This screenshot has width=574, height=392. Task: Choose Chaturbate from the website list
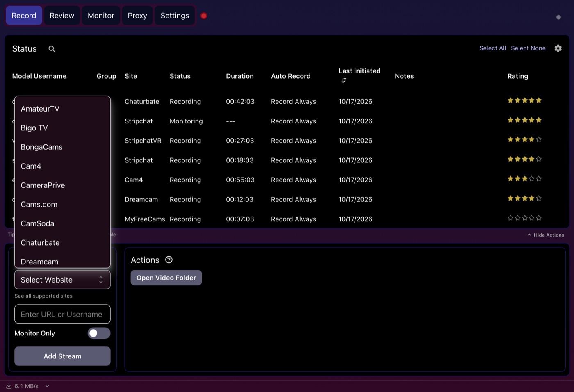point(62,243)
